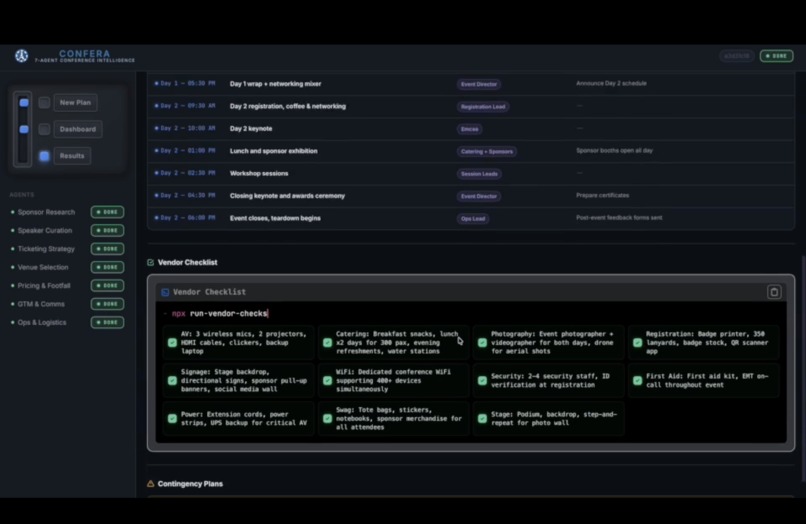The width and height of the screenshot is (806, 524).
Task: Toggle the Power extension cords checkbox
Action: pyautogui.click(x=172, y=419)
